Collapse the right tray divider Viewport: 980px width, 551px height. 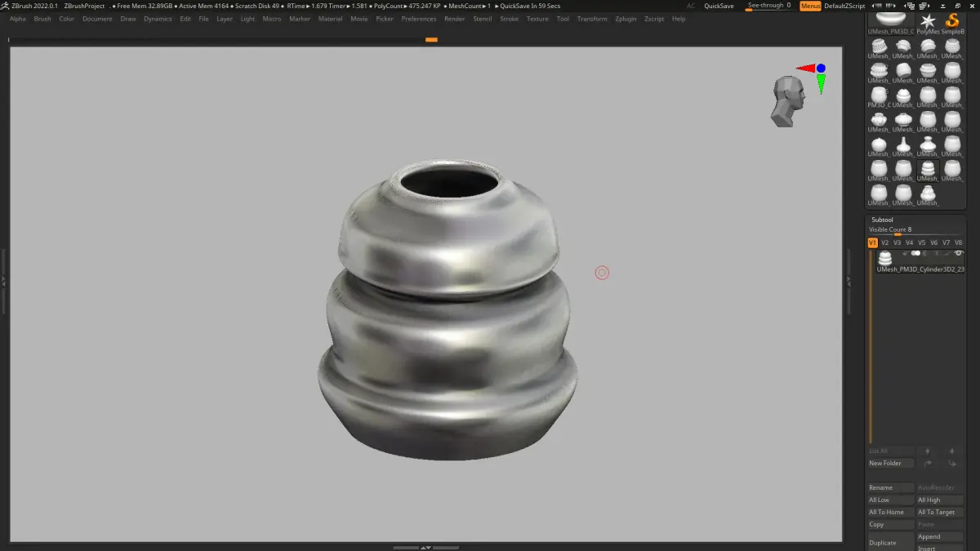[849, 280]
